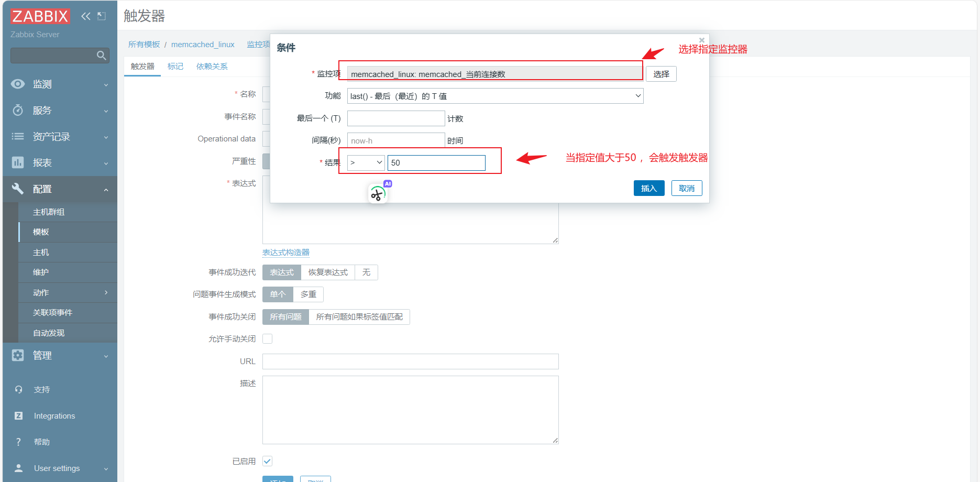The width and height of the screenshot is (980, 482).
Task: Open the 结果 operator dropdown
Action: pos(366,163)
